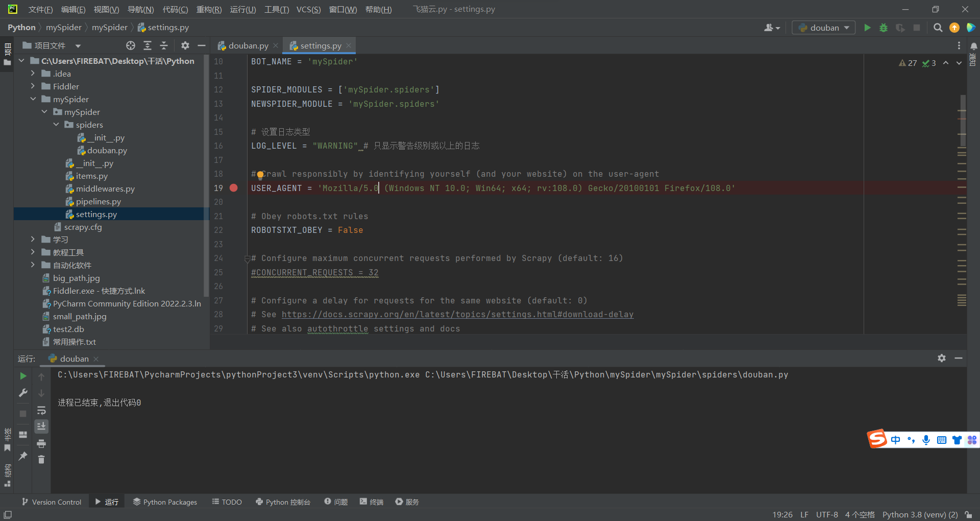The image size is (980, 521).
Task: Open run panel gear settings
Action: click(x=942, y=358)
